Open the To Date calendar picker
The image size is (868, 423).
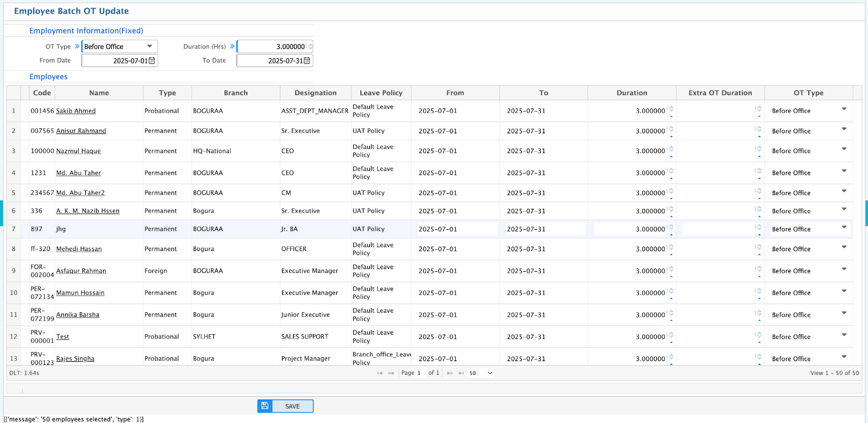point(307,61)
